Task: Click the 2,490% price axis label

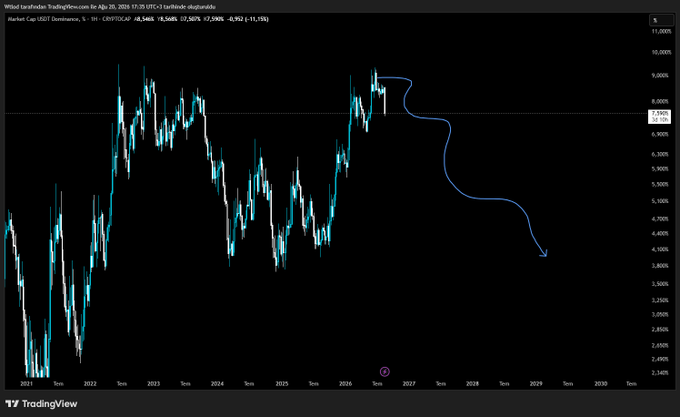Action: click(x=660, y=359)
